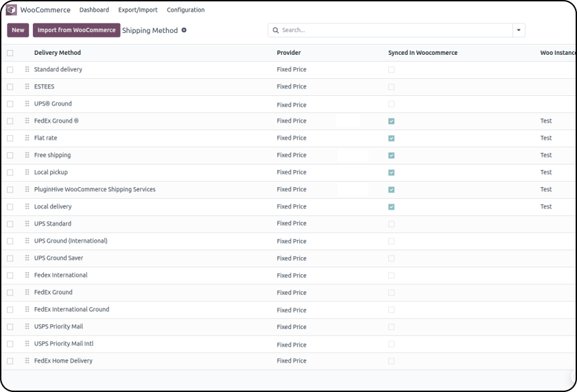Image resolution: width=577 pixels, height=392 pixels.
Task: Open the USPS Priority Mail Intl record
Action: pyautogui.click(x=64, y=343)
